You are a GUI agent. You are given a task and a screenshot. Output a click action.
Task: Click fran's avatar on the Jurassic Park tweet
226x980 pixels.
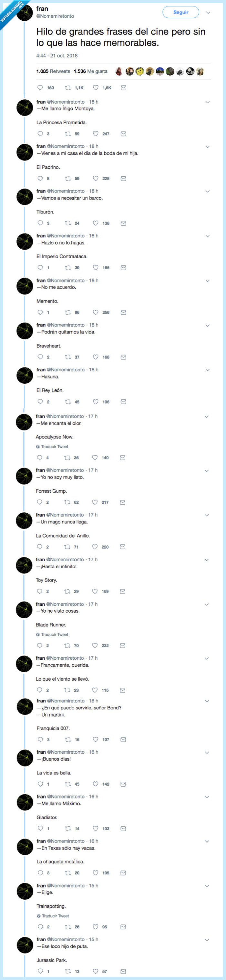tap(25, 945)
